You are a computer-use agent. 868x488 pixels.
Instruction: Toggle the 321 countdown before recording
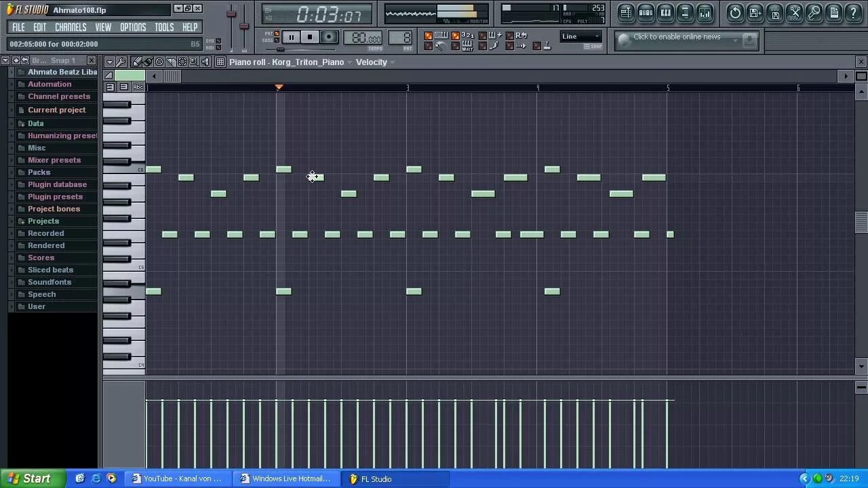(457, 34)
